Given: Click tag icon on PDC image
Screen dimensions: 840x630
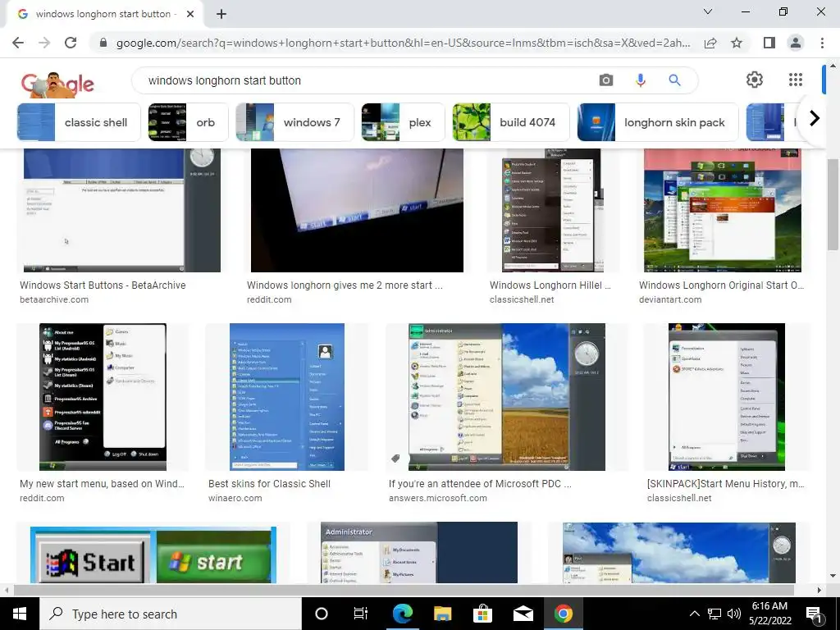Looking at the screenshot, I should 395,459.
